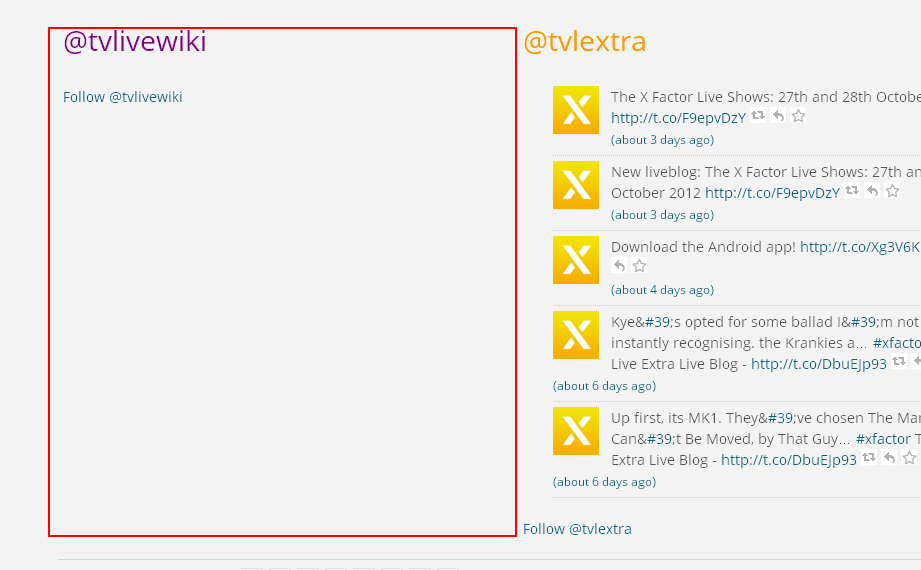Retweet the first X Factor Live Shows tweet
This screenshot has height=570, width=921.
(x=758, y=116)
